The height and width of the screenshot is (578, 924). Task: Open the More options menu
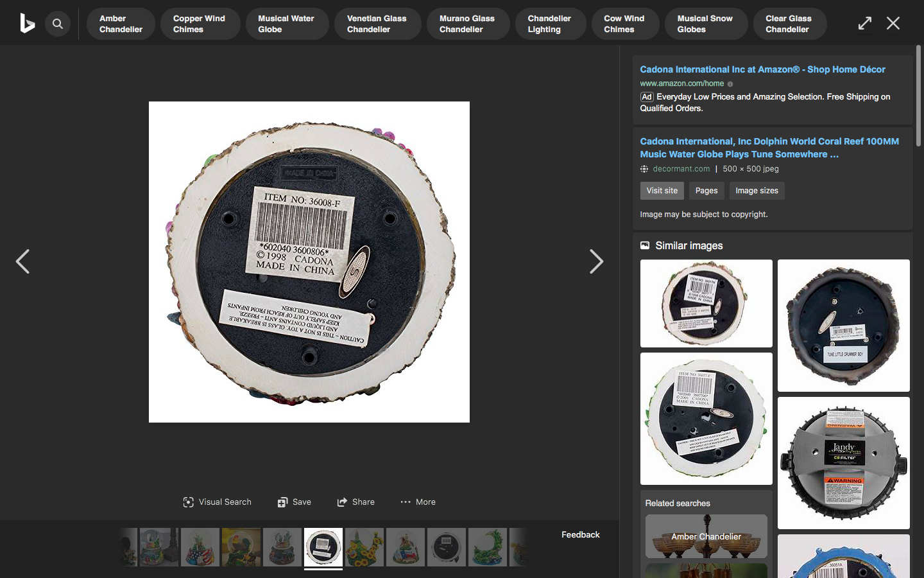[x=418, y=502]
